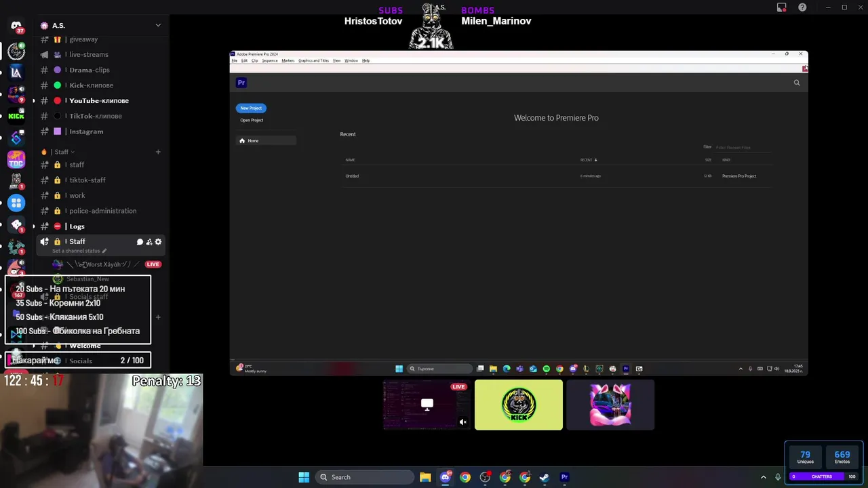Viewport: 868px width, 488px height.
Task: Click the Filter Recent Files field
Action: (743, 147)
